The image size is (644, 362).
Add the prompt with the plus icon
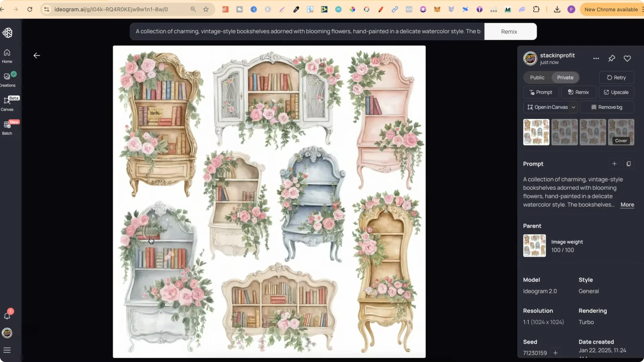pos(614,164)
